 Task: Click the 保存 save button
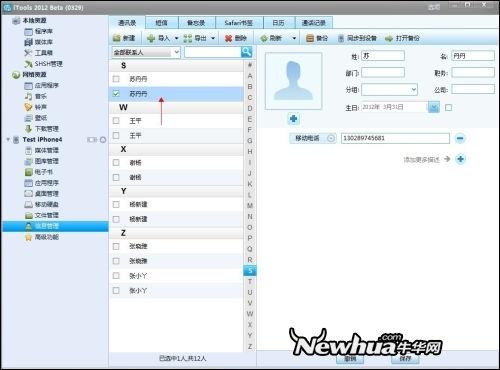pos(405,359)
